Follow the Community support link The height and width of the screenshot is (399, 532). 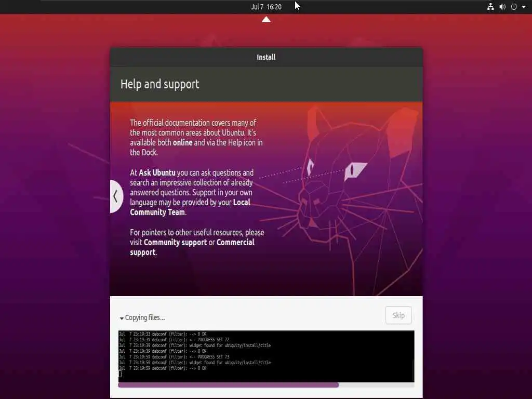coord(175,242)
